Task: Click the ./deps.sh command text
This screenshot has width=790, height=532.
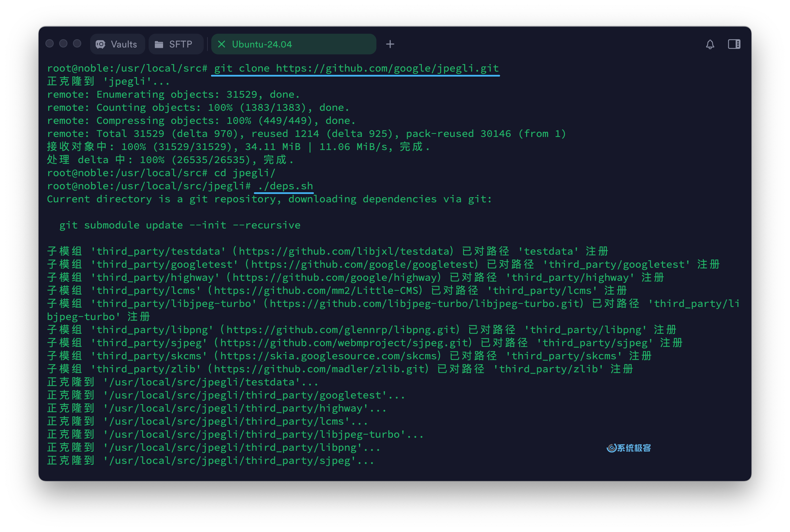Action: [285, 186]
